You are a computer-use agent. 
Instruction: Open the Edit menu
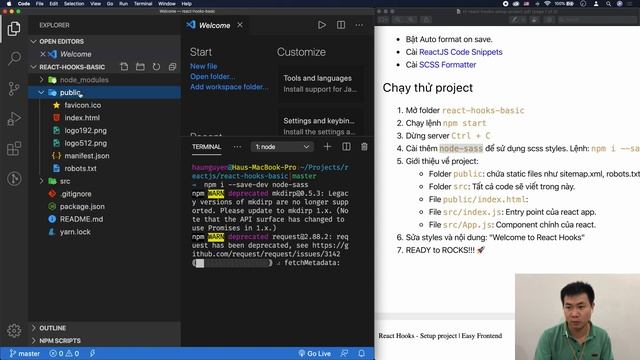(53, 4)
